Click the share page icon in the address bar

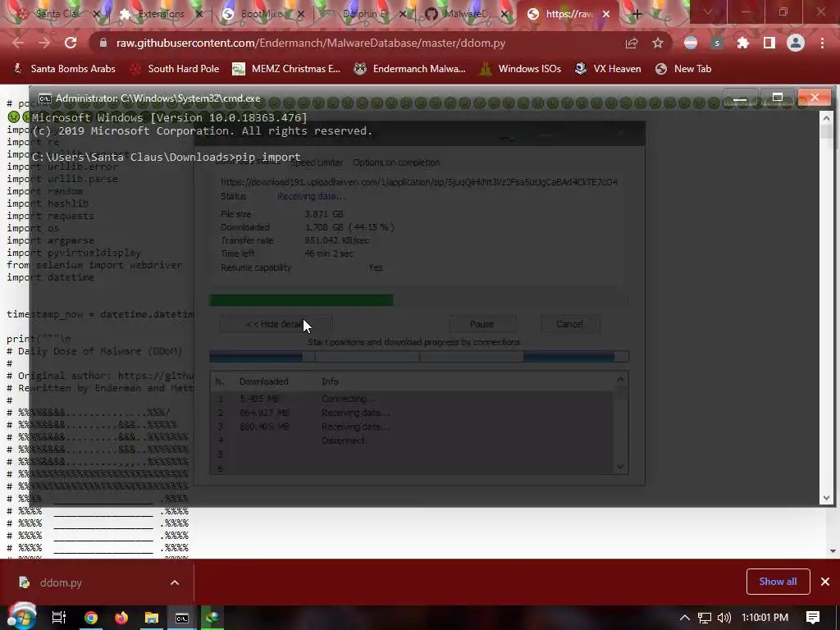(632, 43)
